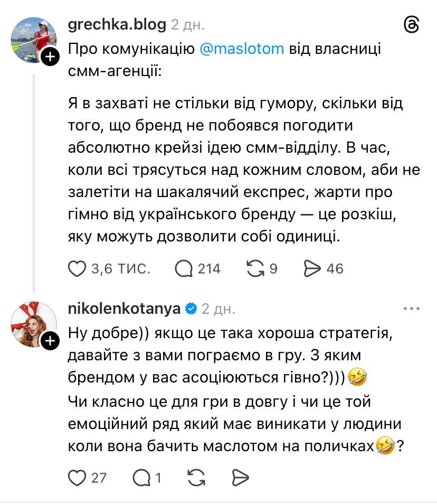
Task: Share the nikolenkotanya reply
Action: click(x=240, y=478)
